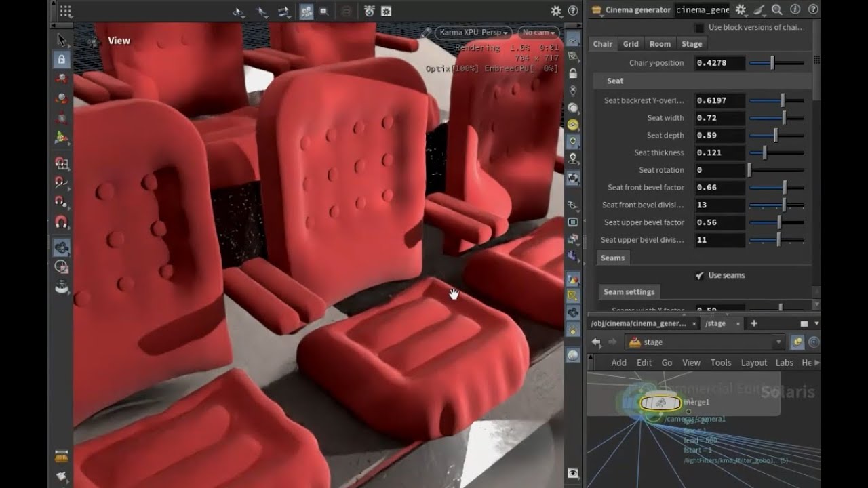Screen dimensions: 868x488
Task: Click the brush icon beside Karma XPU menu
Action: pyautogui.click(x=425, y=33)
